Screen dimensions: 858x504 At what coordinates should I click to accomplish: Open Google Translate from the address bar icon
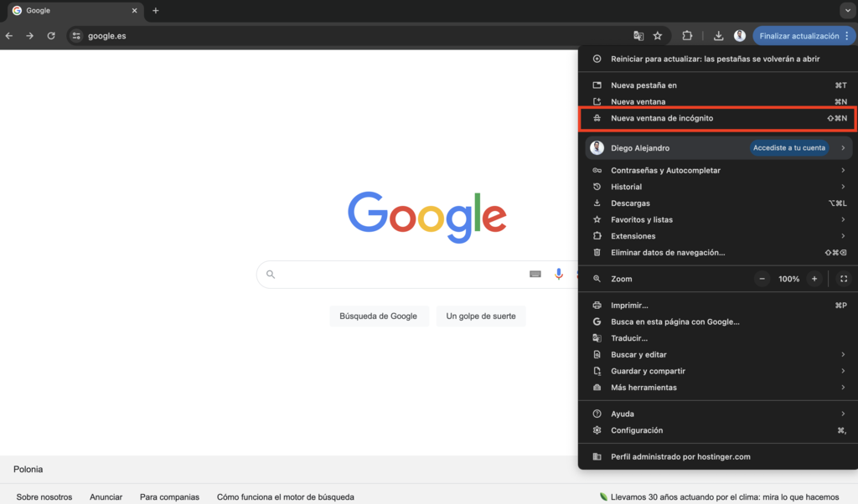tap(638, 35)
